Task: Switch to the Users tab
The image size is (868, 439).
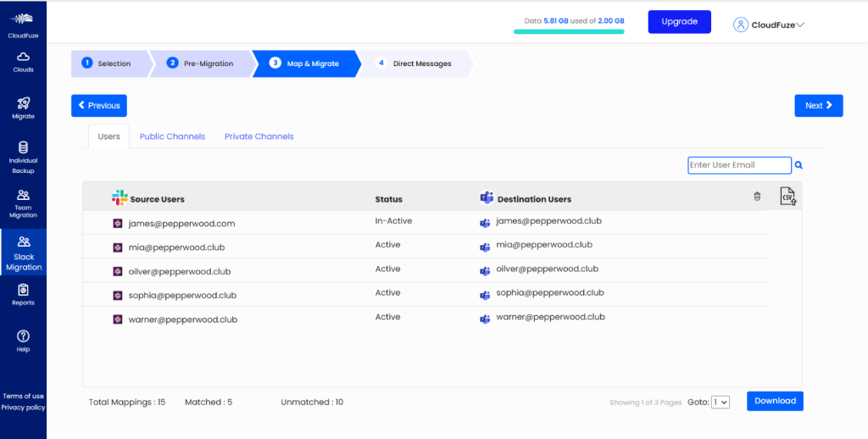Action: click(109, 136)
